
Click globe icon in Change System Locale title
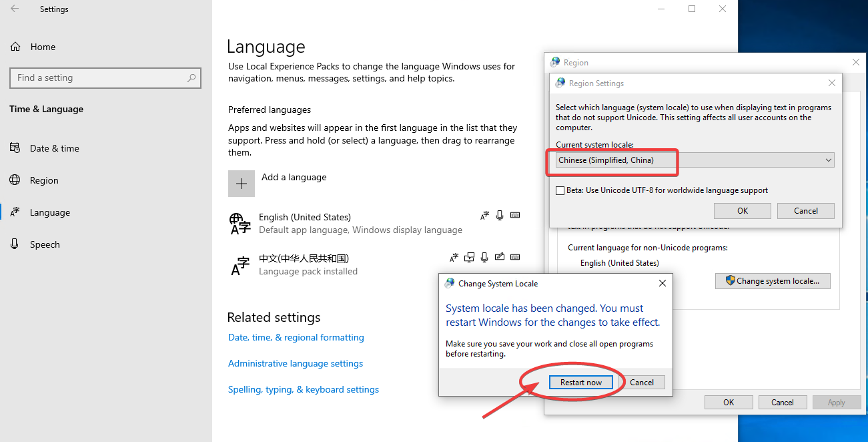[450, 283]
